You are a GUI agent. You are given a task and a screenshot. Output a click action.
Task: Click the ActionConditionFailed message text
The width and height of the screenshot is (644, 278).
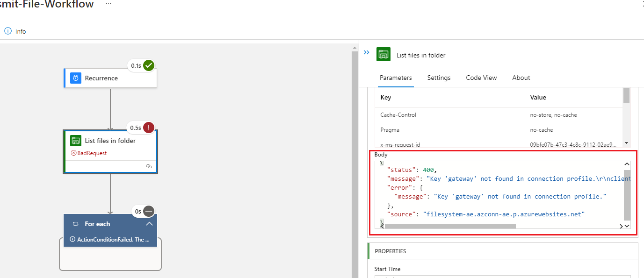point(114,239)
